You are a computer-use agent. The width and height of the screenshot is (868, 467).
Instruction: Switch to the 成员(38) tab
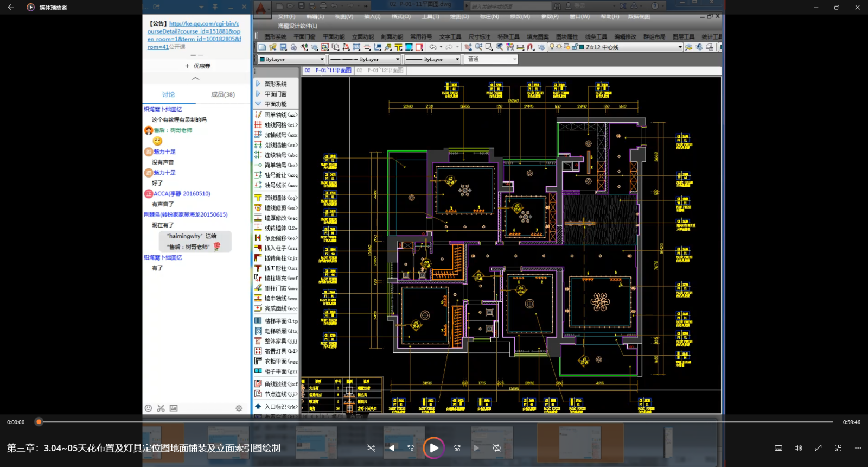222,94
